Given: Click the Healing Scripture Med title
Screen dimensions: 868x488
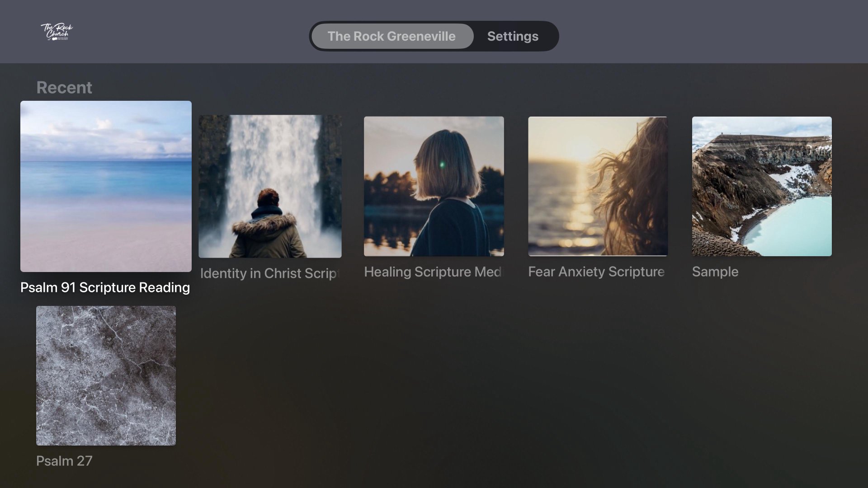Looking at the screenshot, I should (433, 272).
